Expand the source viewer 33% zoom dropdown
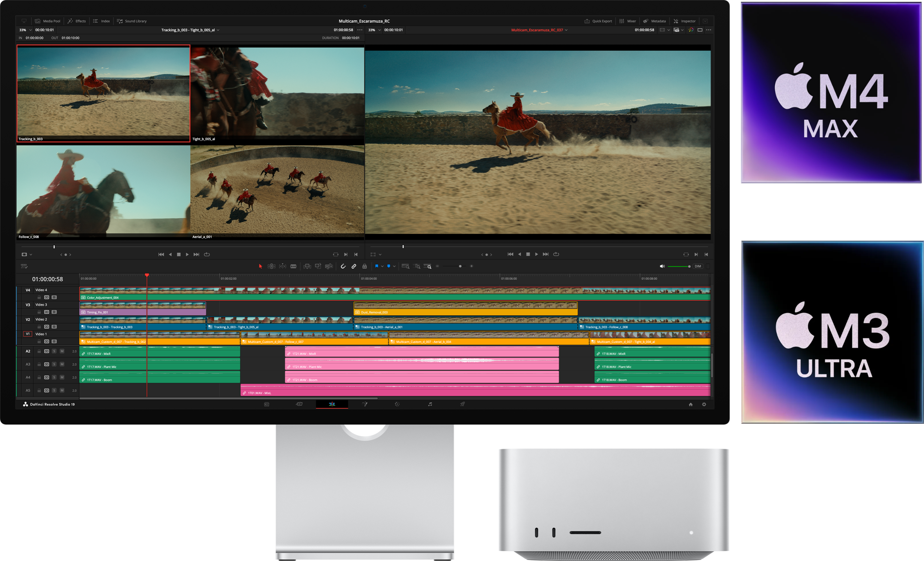924x561 pixels. point(30,30)
